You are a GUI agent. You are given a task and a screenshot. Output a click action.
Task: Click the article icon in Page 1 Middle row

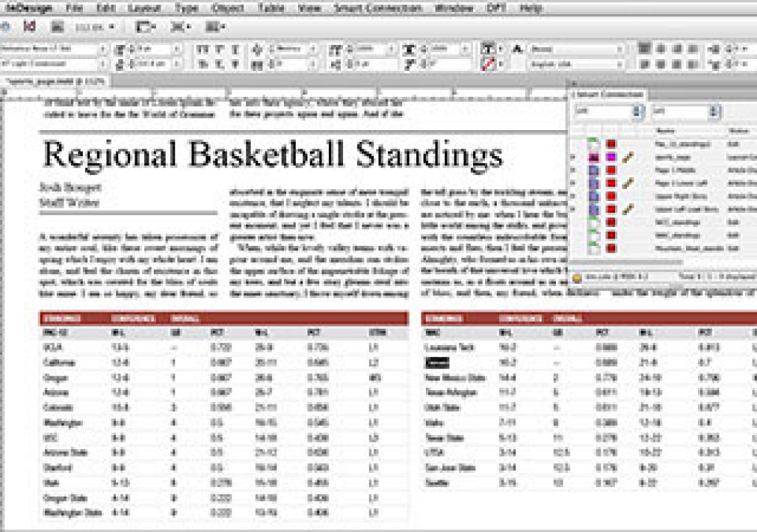[594, 171]
